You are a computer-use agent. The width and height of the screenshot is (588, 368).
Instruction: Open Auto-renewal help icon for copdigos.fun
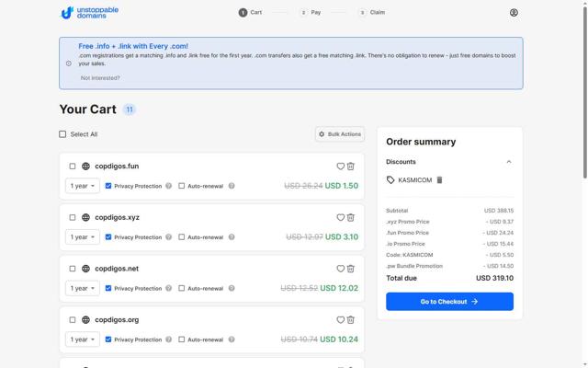pyautogui.click(x=232, y=186)
